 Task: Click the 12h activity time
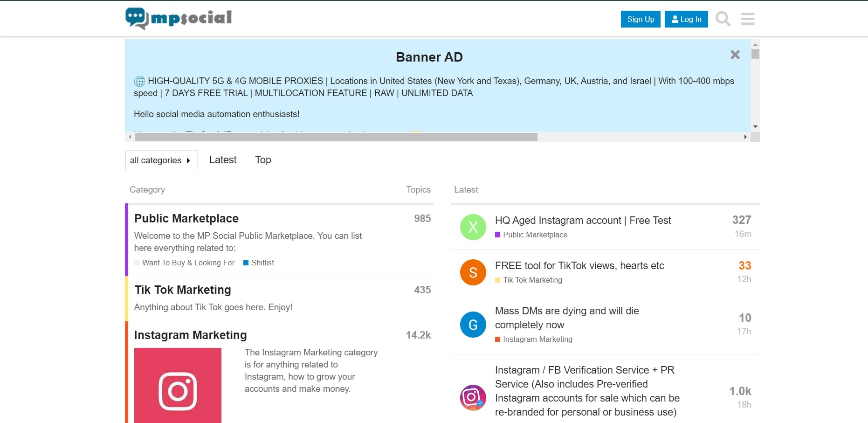(744, 279)
